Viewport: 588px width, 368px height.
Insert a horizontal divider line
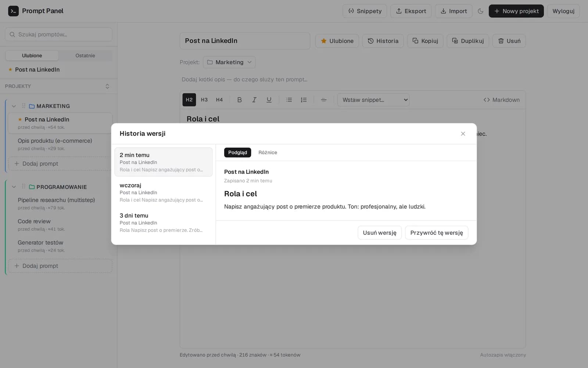(324, 100)
